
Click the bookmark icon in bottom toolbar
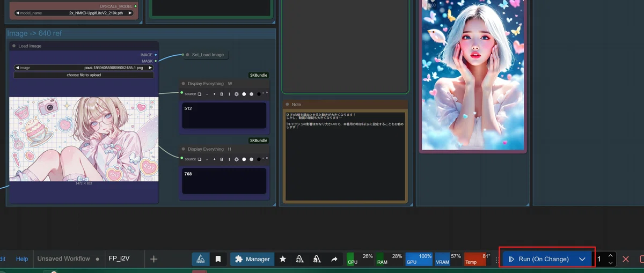click(218, 259)
